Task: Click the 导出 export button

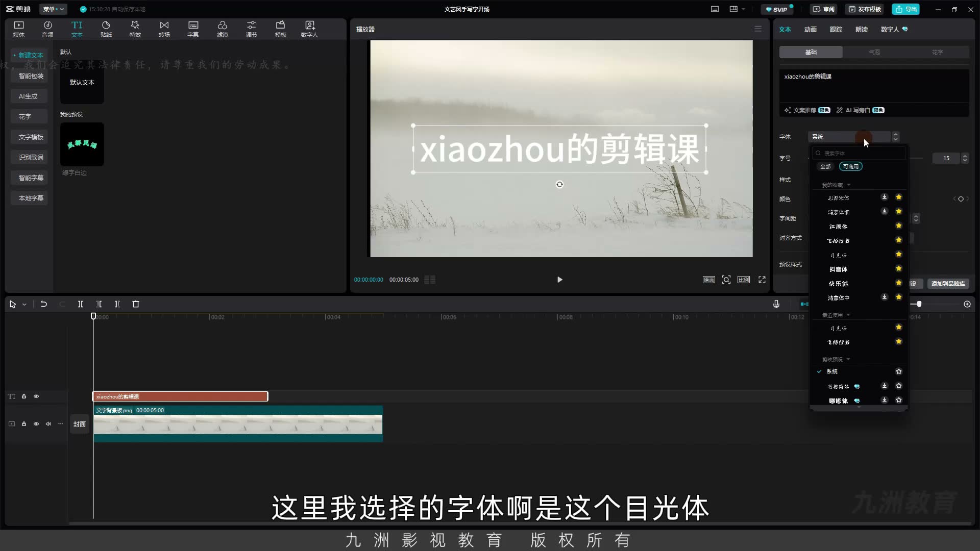Action: [906, 9]
